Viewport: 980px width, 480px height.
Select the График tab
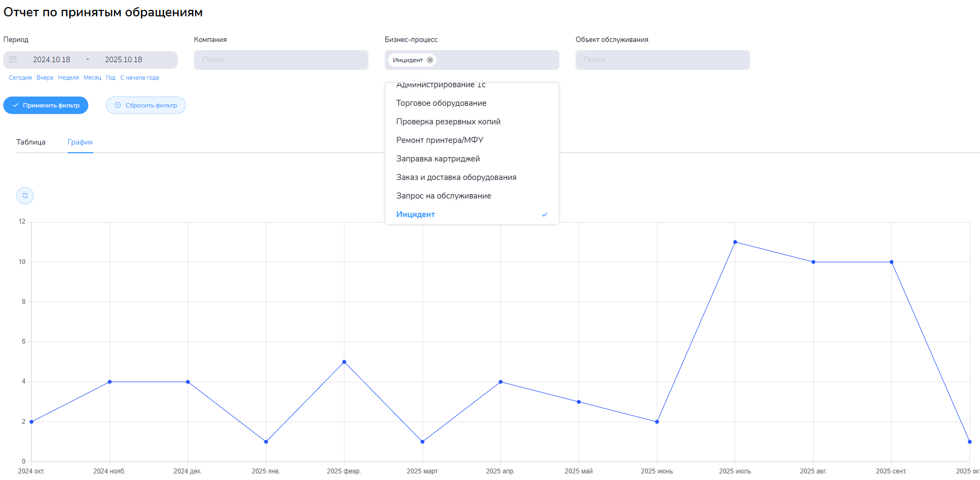pos(80,142)
